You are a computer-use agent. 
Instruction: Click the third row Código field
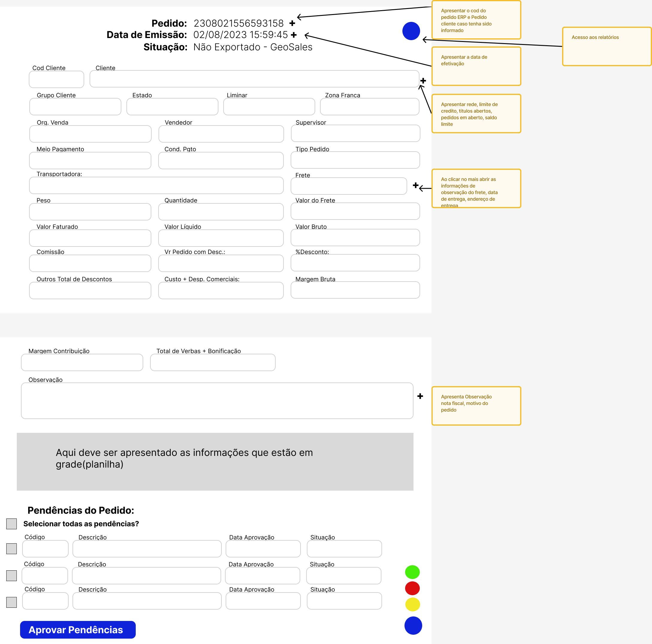45,601
